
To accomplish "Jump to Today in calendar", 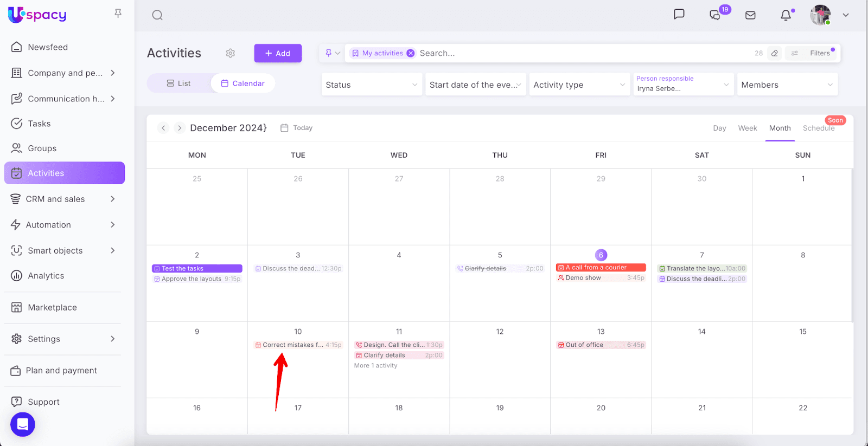I will 297,128.
